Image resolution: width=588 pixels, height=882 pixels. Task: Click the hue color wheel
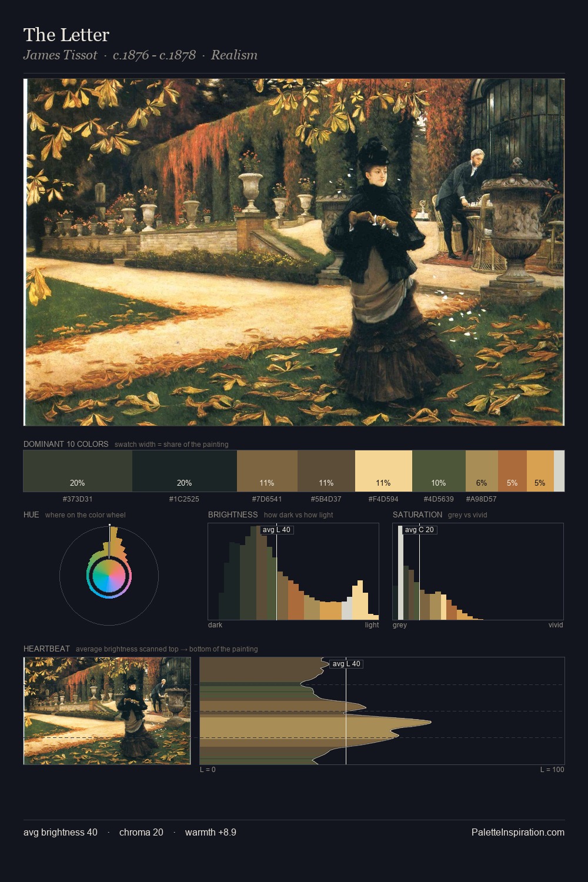click(109, 576)
